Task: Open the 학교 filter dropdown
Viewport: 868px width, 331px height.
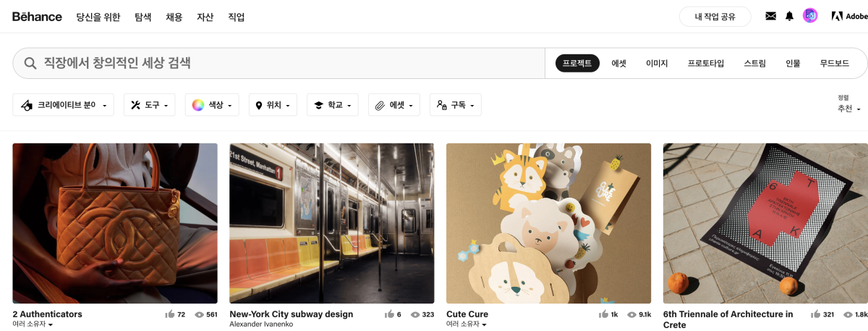Action: (333, 105)
